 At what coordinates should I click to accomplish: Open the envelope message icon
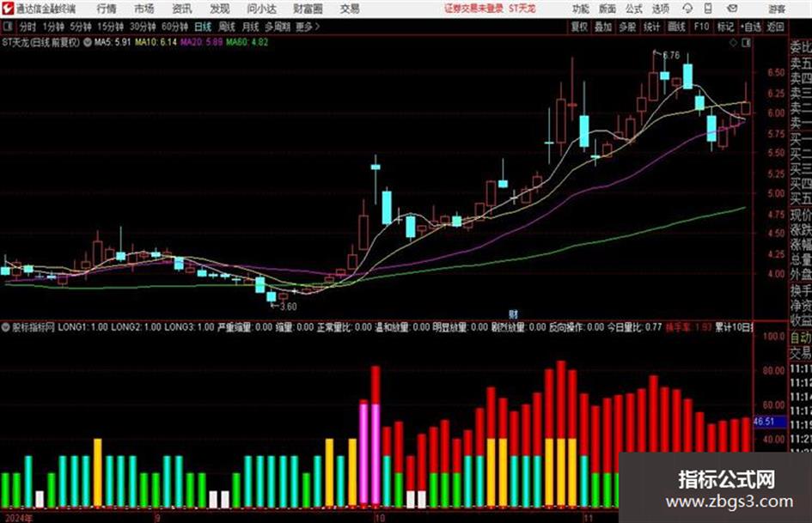coord(732,9)
